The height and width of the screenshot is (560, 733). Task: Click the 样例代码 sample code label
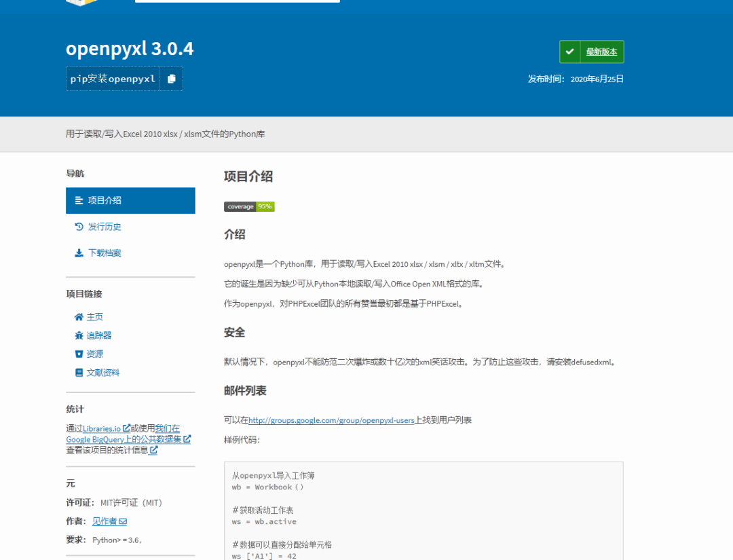point(242,440)
